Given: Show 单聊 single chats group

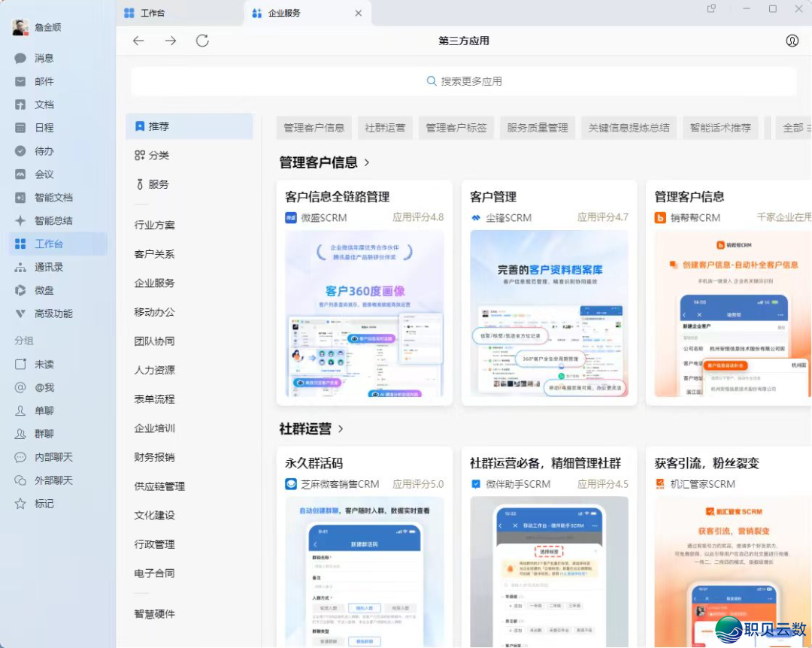Looking at the screenshot, I should (x=34, y=410).
